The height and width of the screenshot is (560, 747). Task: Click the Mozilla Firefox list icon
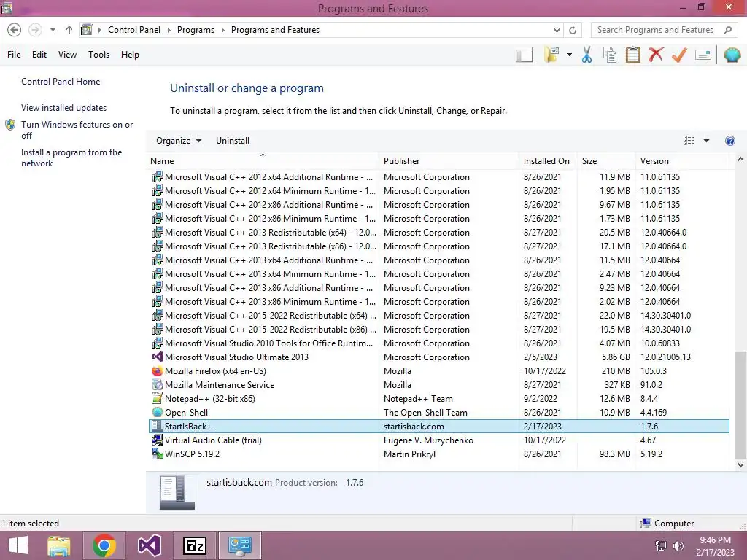(x=158, y=371)
